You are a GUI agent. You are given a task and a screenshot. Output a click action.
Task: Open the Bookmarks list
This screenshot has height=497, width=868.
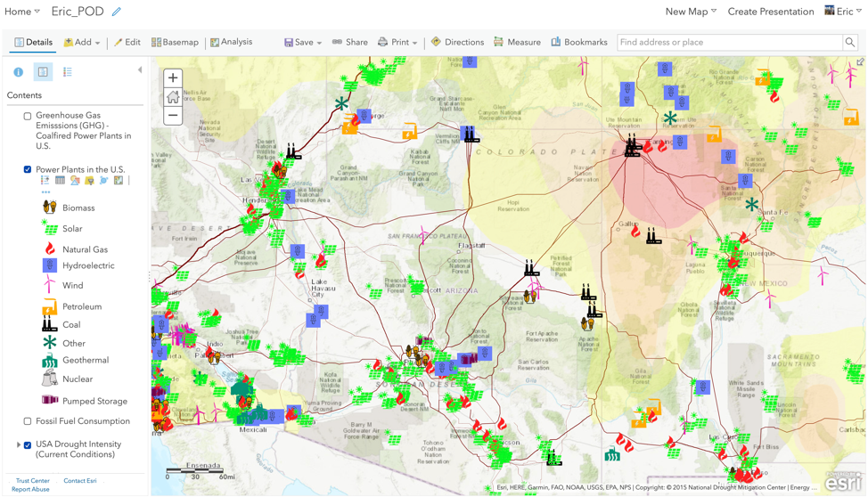pyautogui.click(x=579, y=42)
